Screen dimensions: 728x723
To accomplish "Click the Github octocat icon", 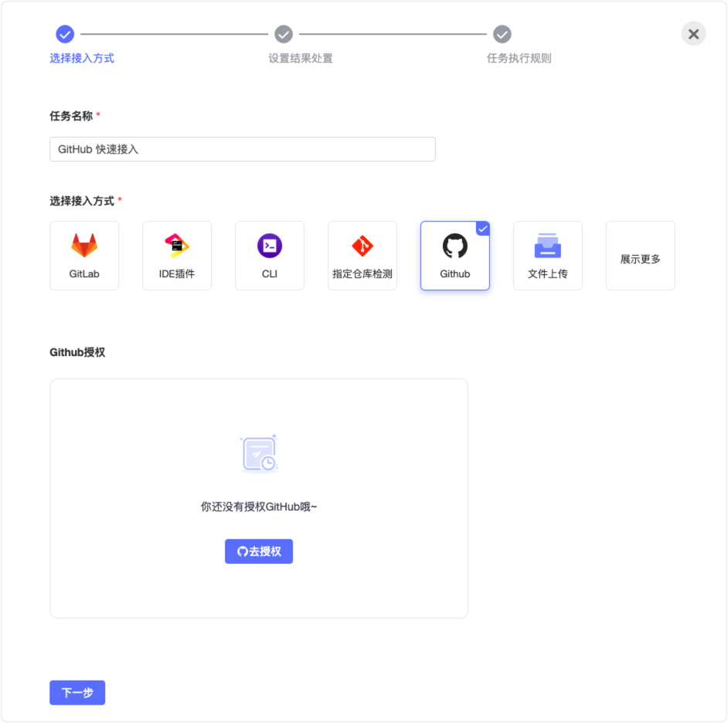I will coord(455,246).
